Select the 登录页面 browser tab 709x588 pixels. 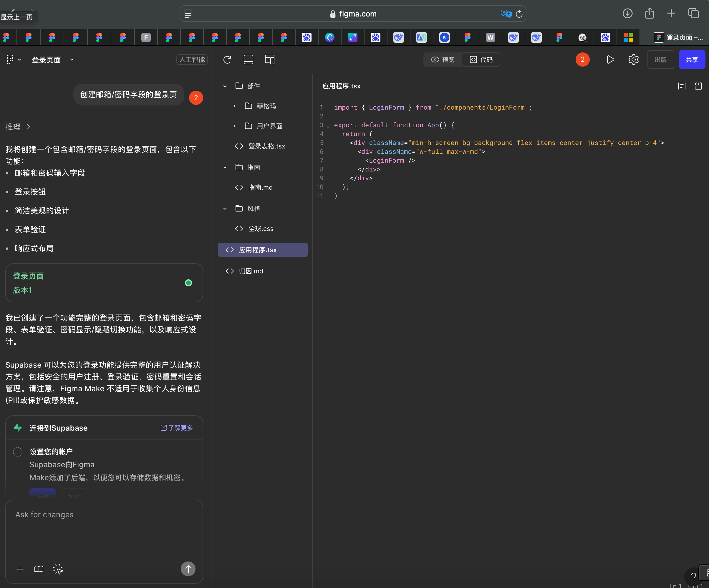[x=679, y=37]
